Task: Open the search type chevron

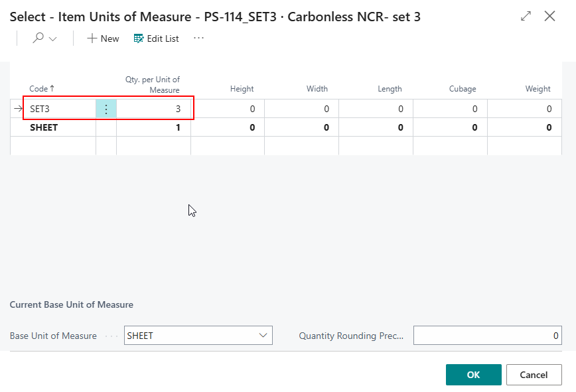Action: point(52,38)
